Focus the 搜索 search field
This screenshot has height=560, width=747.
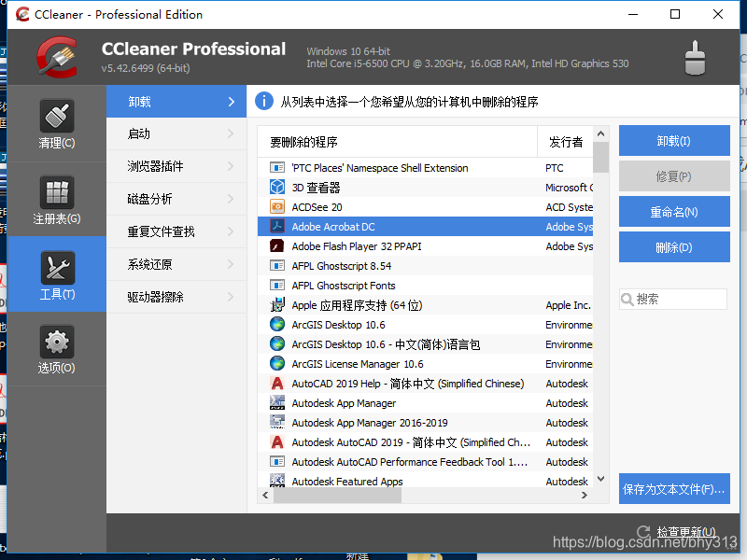point(673,299)
